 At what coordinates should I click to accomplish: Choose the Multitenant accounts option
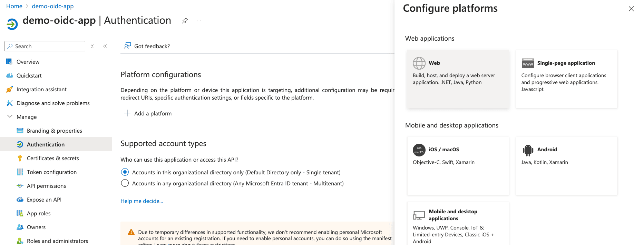click(125, 183)
